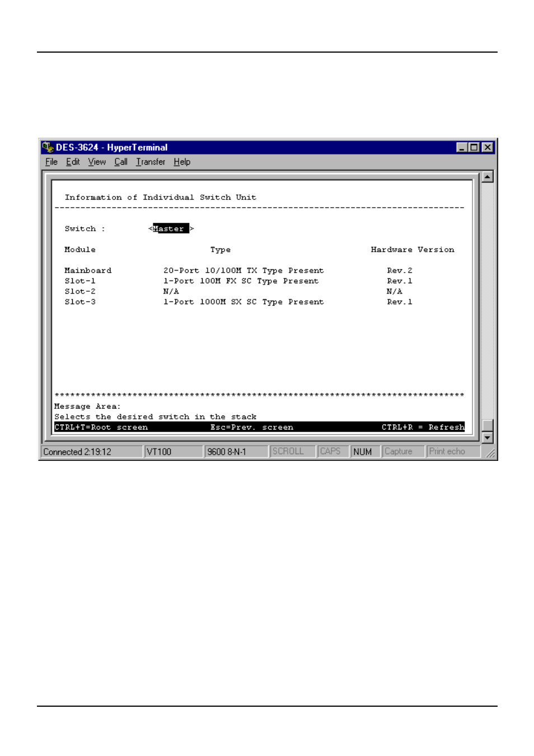
Task: Click the 'Mainboard' module row text
Action: click(x=88, y=270)
